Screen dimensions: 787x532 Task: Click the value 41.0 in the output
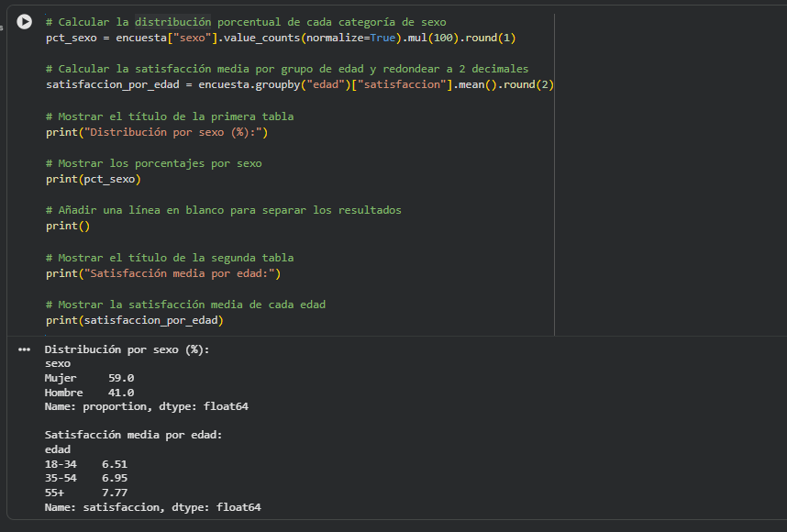[x=121, y=393]
